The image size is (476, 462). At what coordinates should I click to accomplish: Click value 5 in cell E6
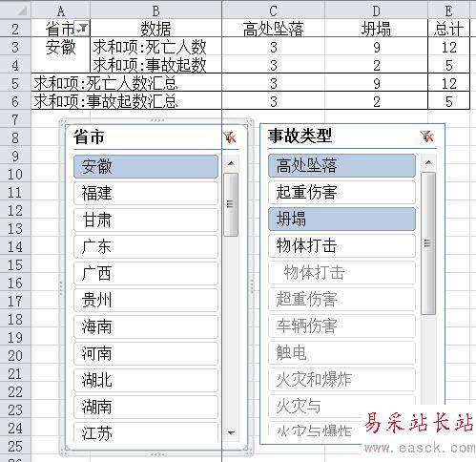(x=448, y=101)
